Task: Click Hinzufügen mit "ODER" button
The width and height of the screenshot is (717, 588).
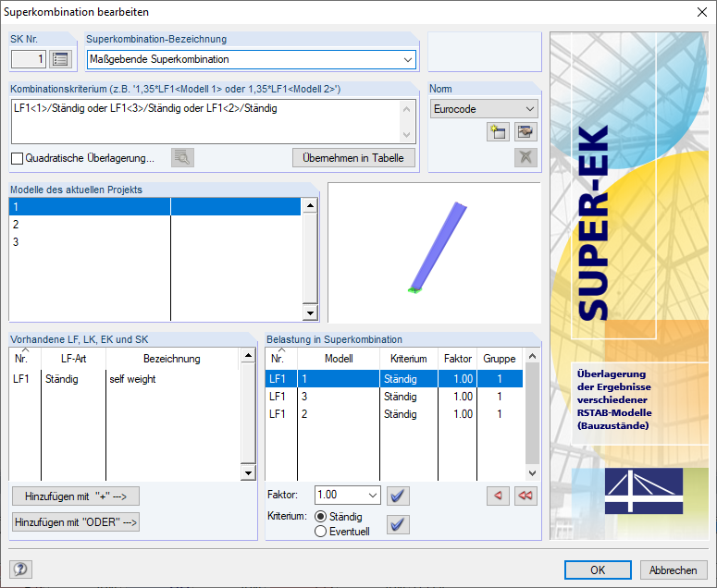Action: click(76, 522)
